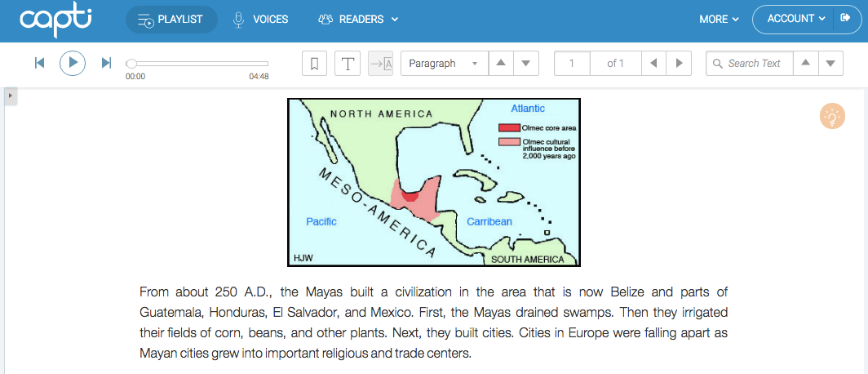Go to previous paragraph with up arrow
Screen dimensions: 868x374
pos(501,63)
